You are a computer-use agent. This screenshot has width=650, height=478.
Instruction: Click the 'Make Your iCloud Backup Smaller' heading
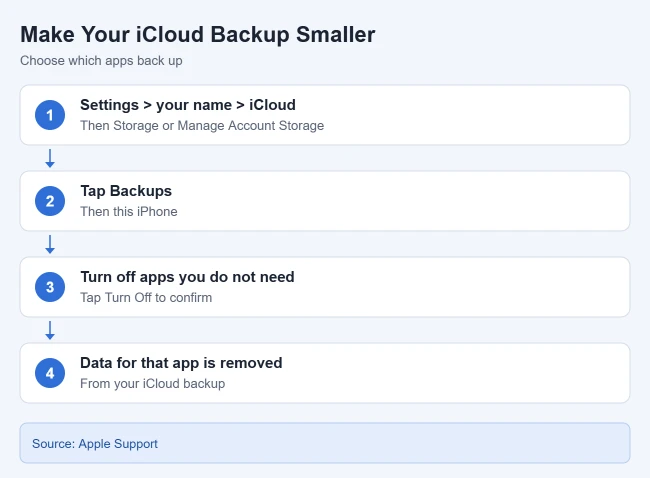coord(198,35)
